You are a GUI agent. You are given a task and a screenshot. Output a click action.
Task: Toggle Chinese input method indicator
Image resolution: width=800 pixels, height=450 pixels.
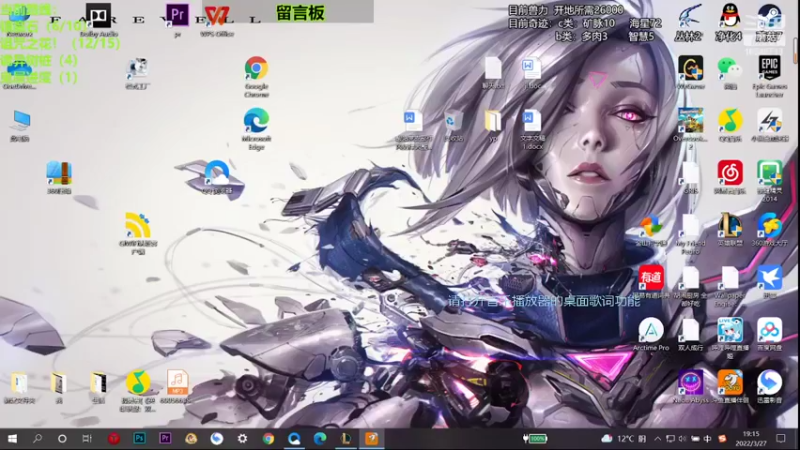pyautogui.click(x=708, y=439)
